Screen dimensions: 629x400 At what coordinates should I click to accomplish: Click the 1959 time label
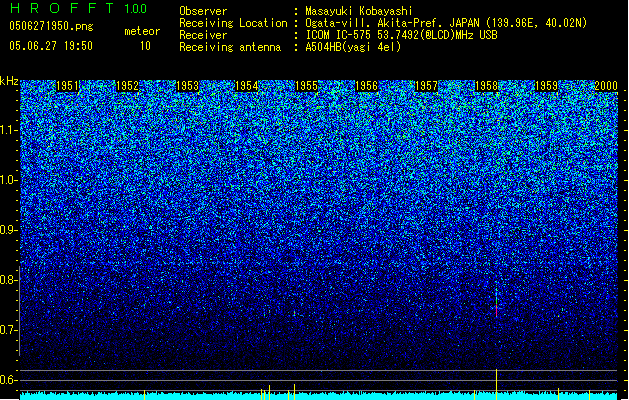click(x=546, y=86)
